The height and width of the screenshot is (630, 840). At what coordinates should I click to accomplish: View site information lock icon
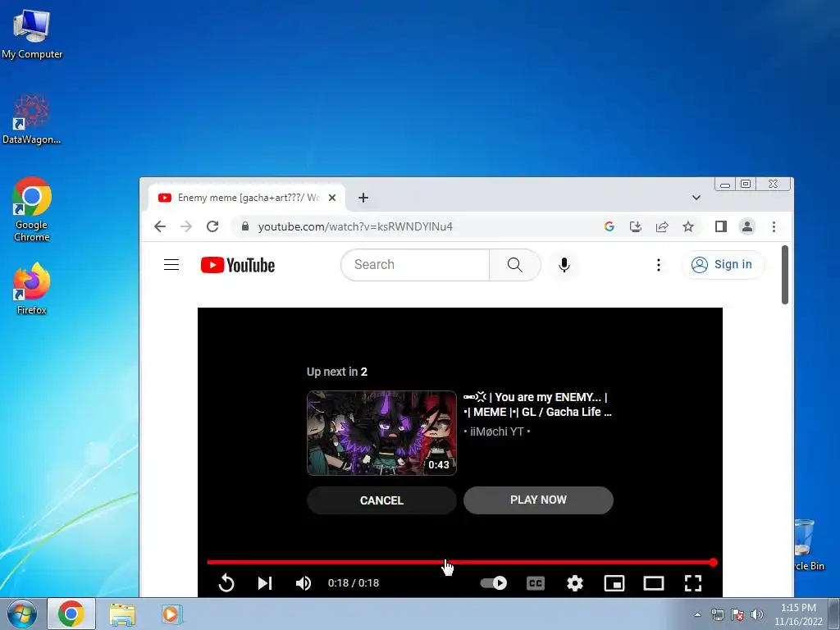coord(244,226)
